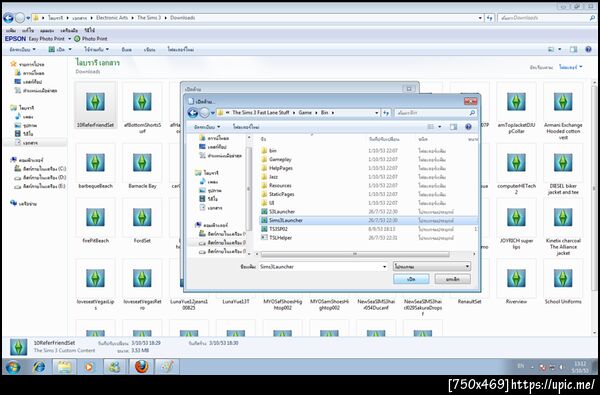Click the Windows Start orb
The image size is (600, 395).
point(13,367)
